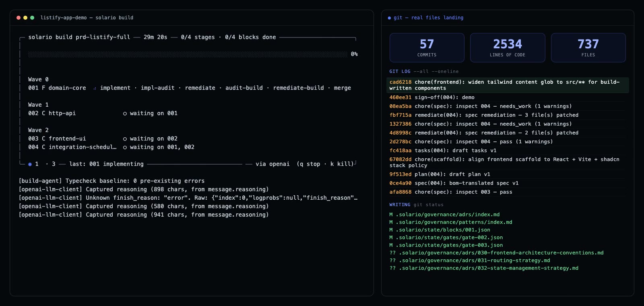Click the spinner before 'implement' stage

click(x=95, y=88)
